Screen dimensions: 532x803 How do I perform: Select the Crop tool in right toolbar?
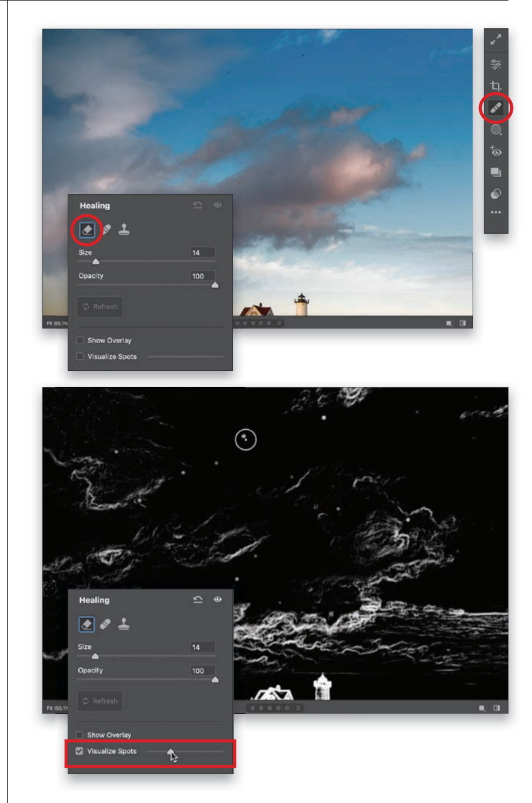[x=496, y=86]
